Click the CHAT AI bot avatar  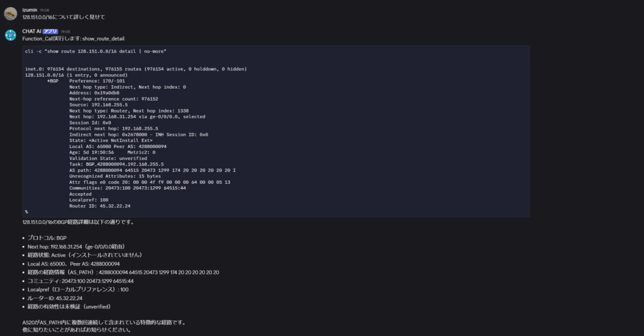point(10,35)
